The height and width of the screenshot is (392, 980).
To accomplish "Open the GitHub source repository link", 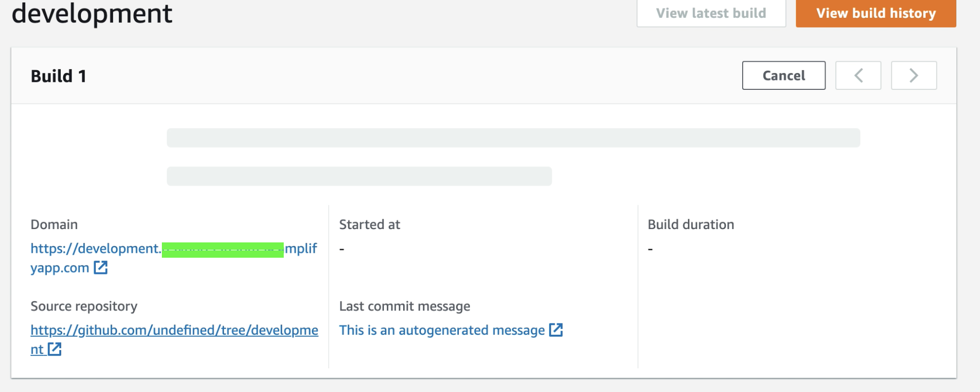I will click(173, 330).
